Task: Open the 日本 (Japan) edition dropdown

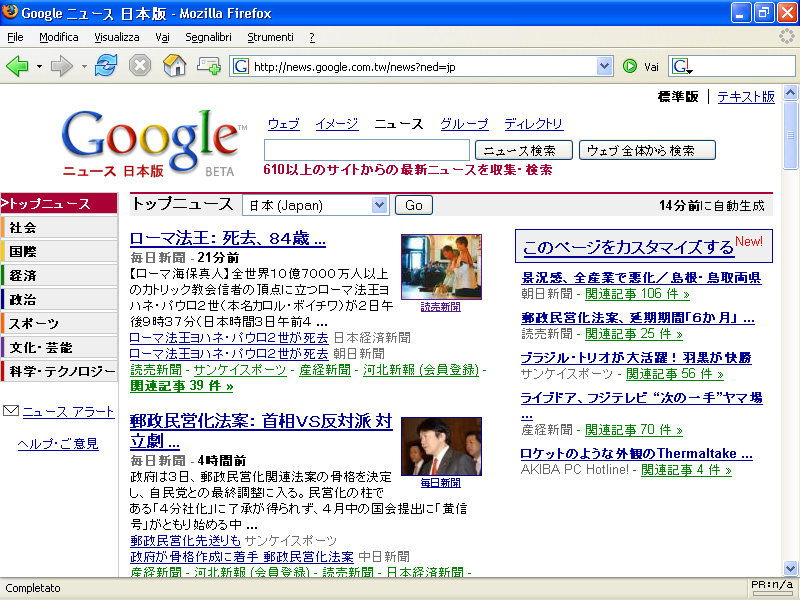Action: (316, 205)
